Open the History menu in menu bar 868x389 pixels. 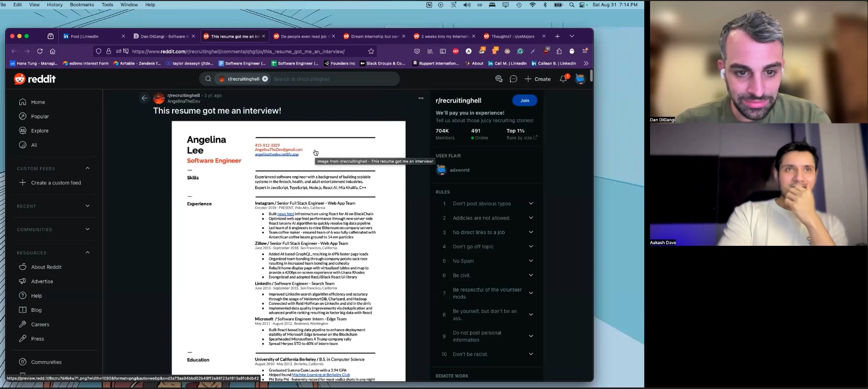[54, 5]
